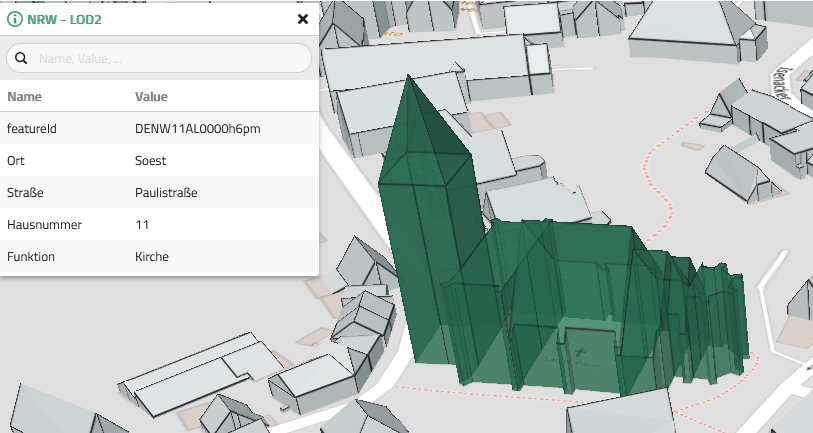
Task: Click the Funktion attribute name
Action: pos(30,257)
